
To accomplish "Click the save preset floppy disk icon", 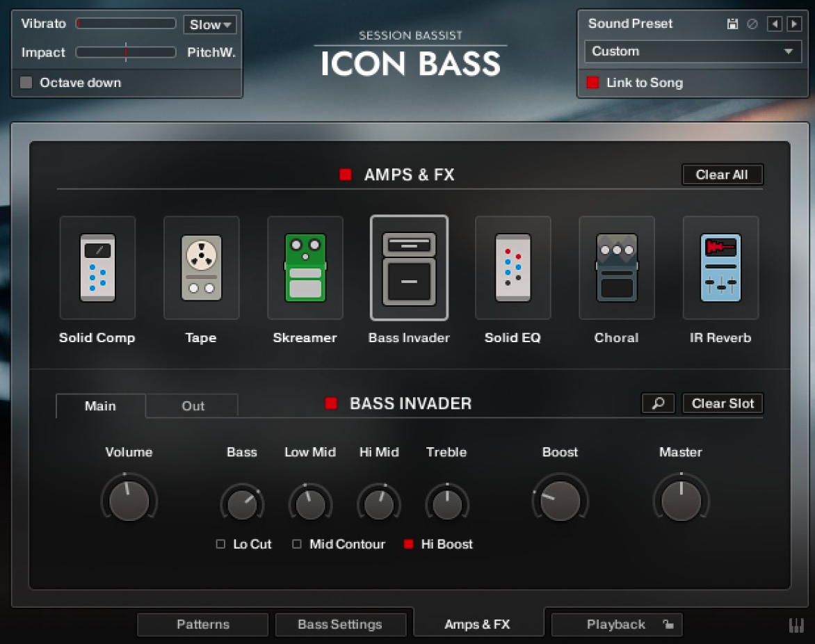I will pyautogui.click(x=732, y=24).
